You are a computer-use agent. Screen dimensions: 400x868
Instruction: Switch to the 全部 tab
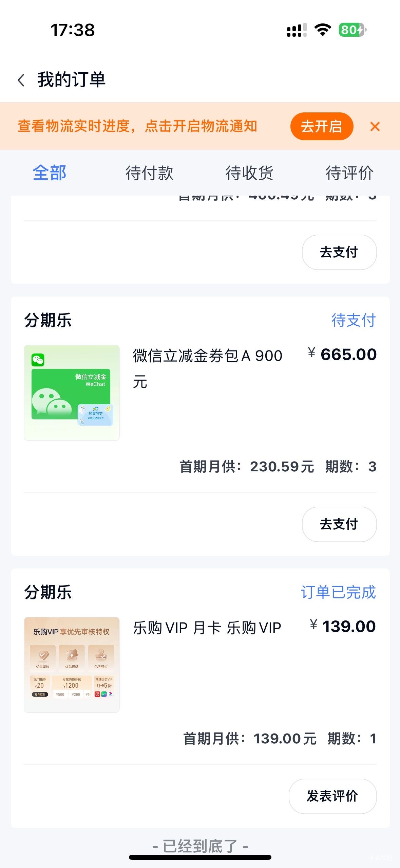(x=50, y=173)
